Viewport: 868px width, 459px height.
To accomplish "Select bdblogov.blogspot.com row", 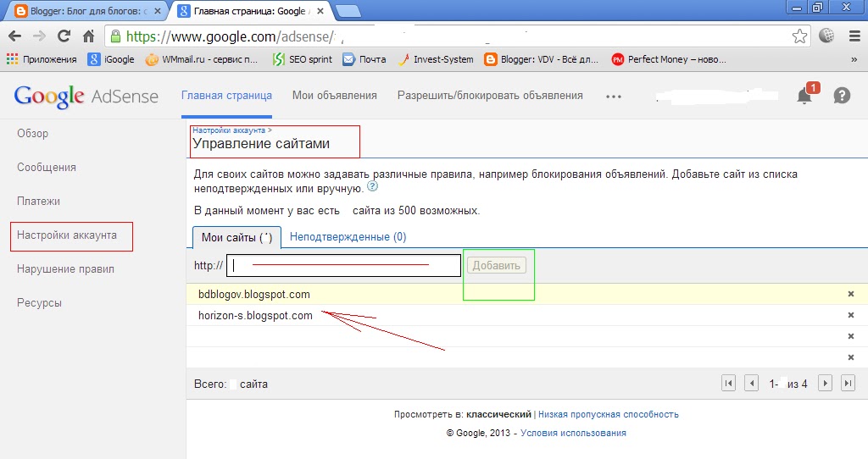I will pos(527,294).
